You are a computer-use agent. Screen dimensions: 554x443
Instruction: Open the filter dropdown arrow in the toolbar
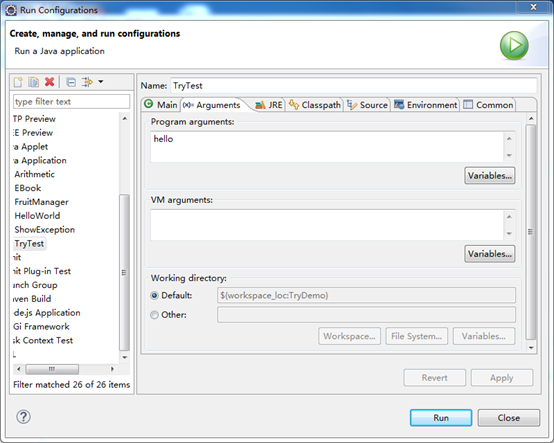point(101,82)
